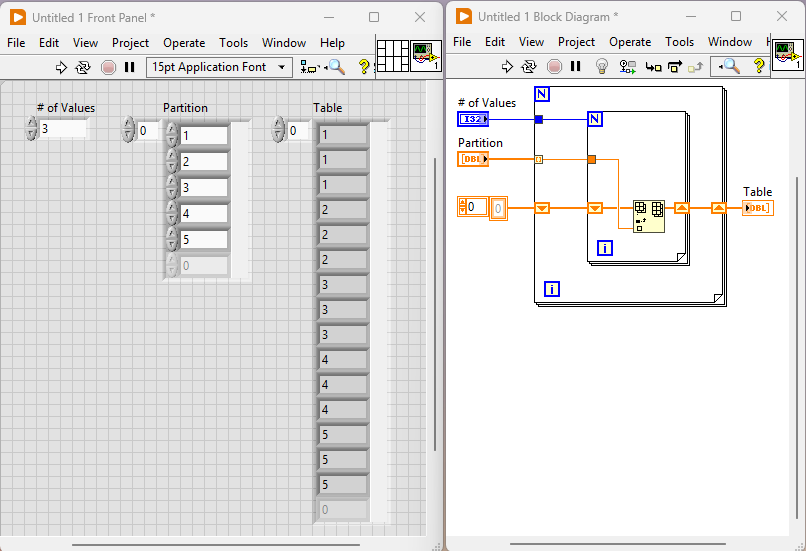
Task: Click Step Into icon in Block Diagram
Action: 653,67
